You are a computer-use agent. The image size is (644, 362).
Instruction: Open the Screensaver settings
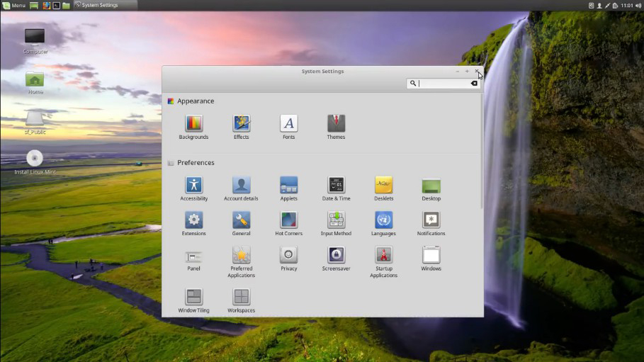pyautogui.click(x=336, y=259)
